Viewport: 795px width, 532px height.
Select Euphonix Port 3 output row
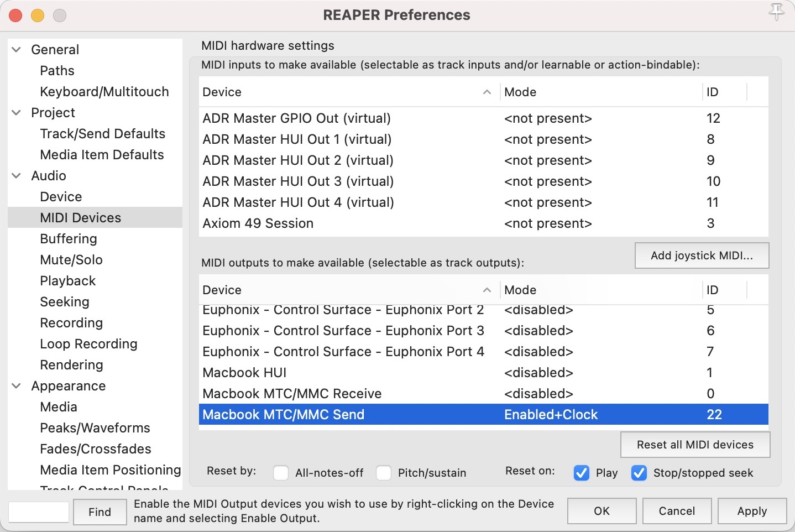(484, 331)
